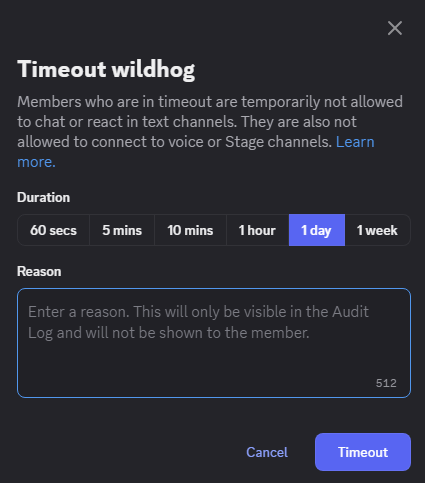Click the timeout description paragraph
The image size is (425, 483).
click(210, 132)
